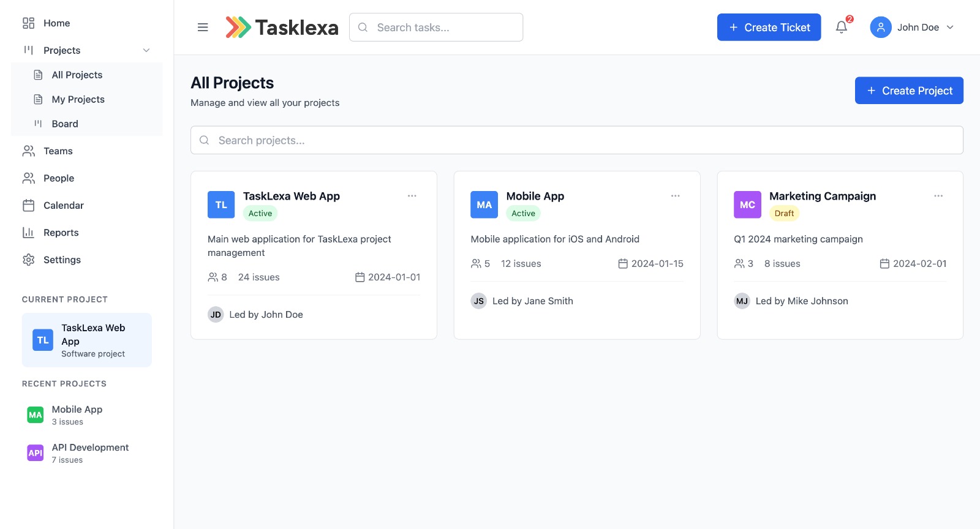Screen dimensions: 980x529
Task: Click the Create Project button
Action: coord(909,91)
